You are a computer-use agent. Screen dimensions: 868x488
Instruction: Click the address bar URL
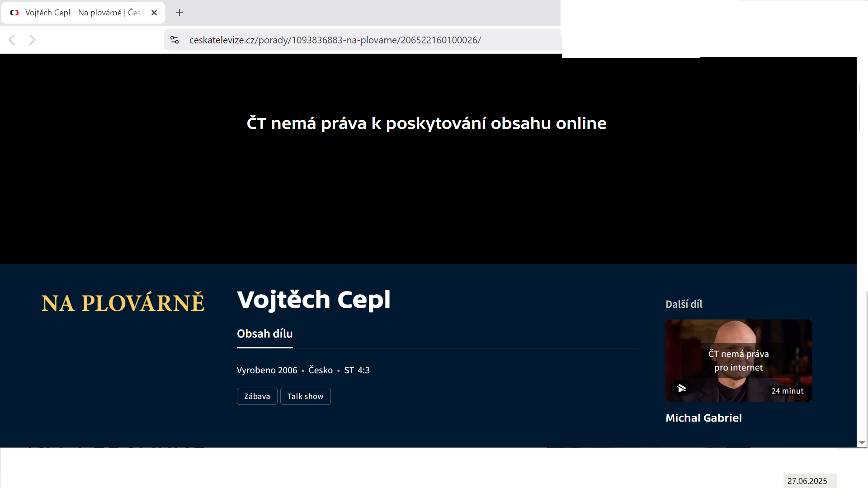(335, 40)
